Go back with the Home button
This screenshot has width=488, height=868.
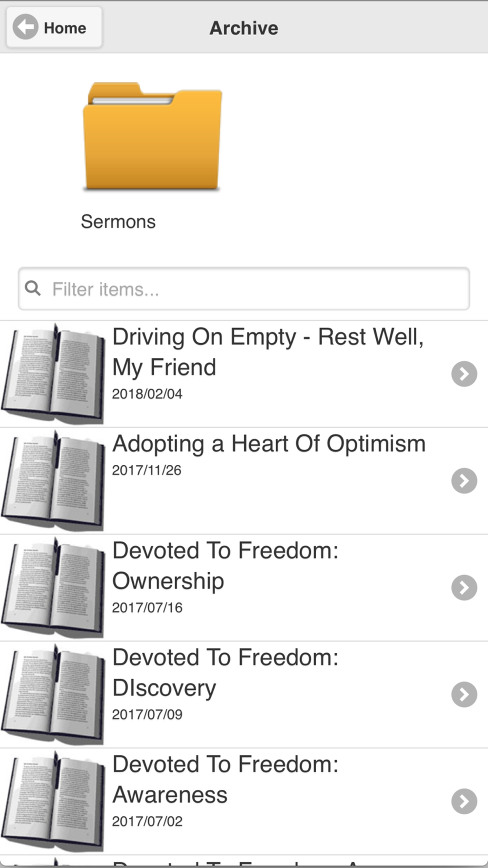pyautogui.click(x=54, y=27)
